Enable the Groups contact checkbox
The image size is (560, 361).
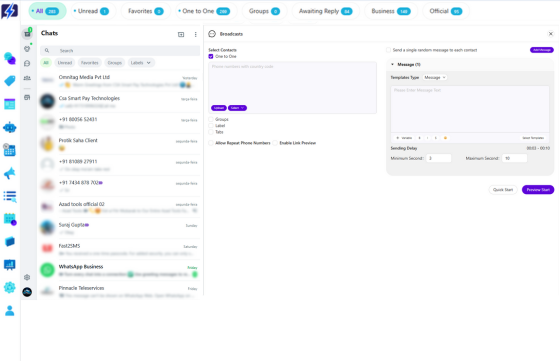pos(211,119)
